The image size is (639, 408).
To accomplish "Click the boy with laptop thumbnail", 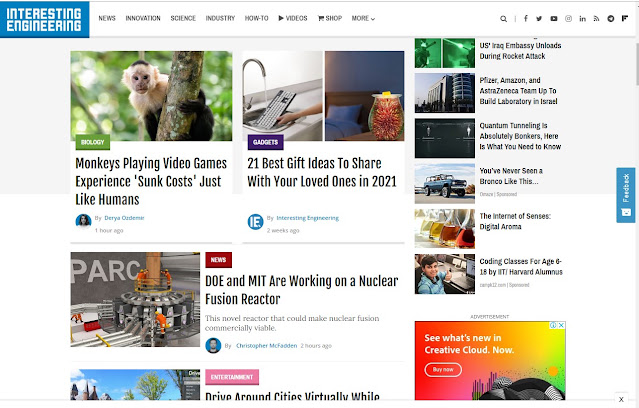I will pos(445,274).
